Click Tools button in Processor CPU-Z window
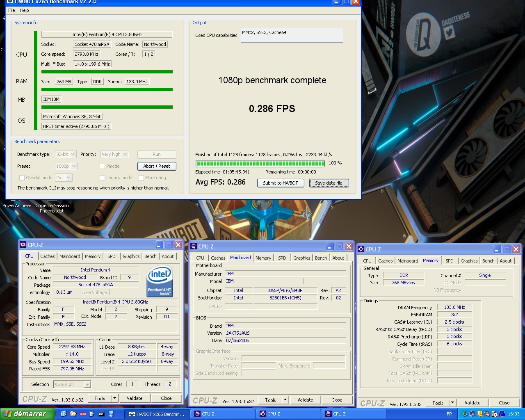 [x=100, y=398]
